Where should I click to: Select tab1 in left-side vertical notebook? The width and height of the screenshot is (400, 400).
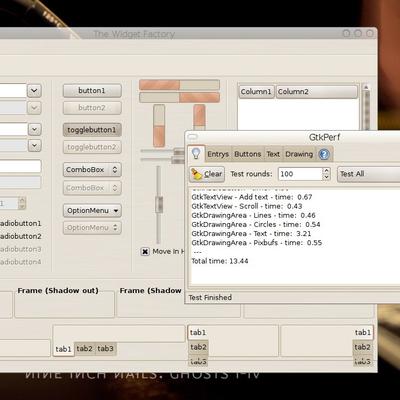pyautogui.click(x=198, y=332)
